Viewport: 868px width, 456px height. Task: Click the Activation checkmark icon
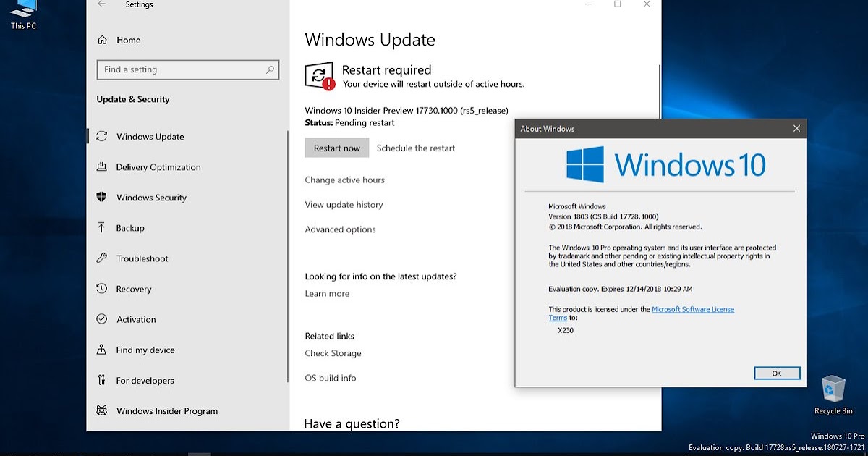(x=103, y=319)
